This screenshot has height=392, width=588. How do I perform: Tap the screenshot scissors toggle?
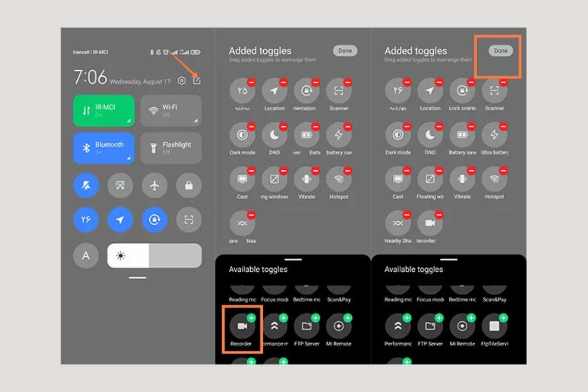(120, 185)
